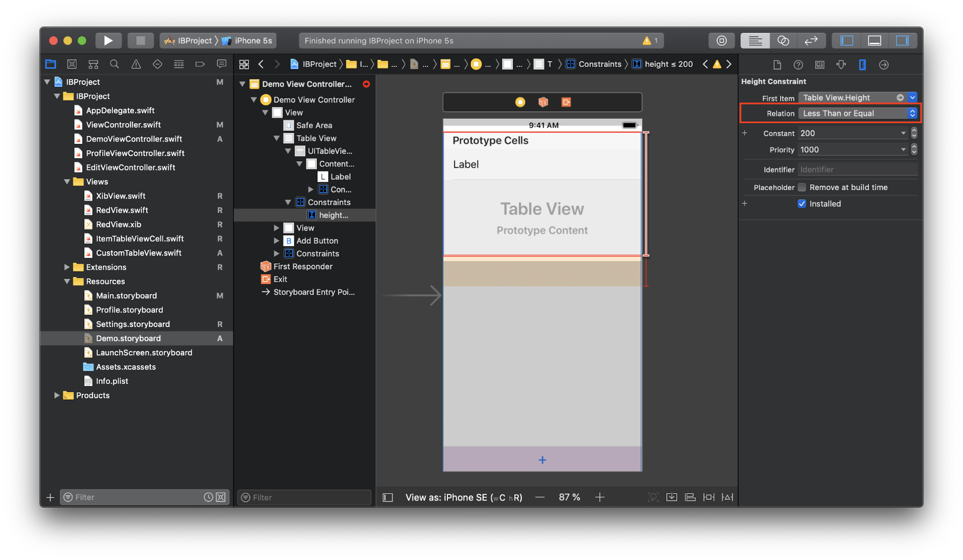Click the Add New Constraints icon
The width and height of the screenshot is (963, 560).
[x=709, y=497]
